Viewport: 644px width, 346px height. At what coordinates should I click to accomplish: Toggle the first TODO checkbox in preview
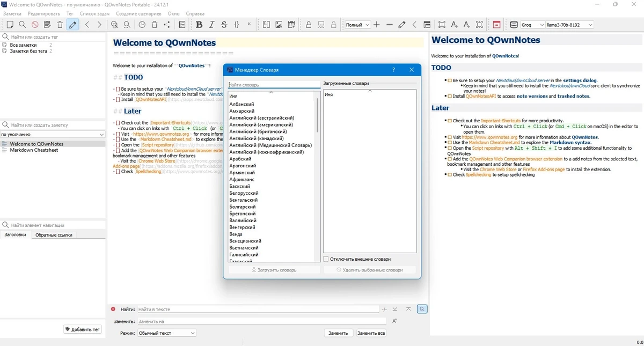click(x=450, y=80)
